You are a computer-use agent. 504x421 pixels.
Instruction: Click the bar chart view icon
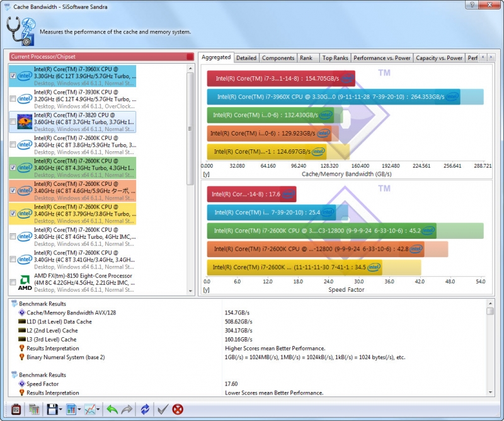71,410
